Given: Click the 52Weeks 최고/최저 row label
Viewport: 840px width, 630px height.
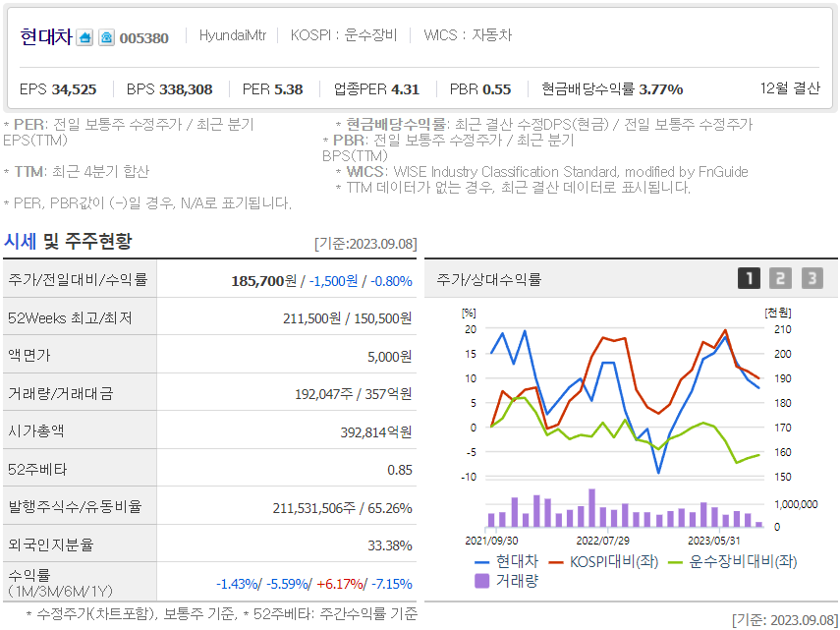Looking at the screenshot, I should (70, 318).
